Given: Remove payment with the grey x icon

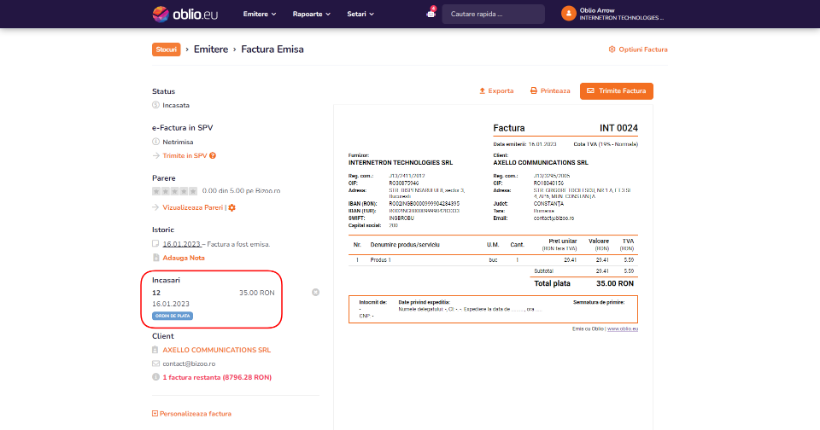Looking at the screenshot, I should [x=315, y=292].
